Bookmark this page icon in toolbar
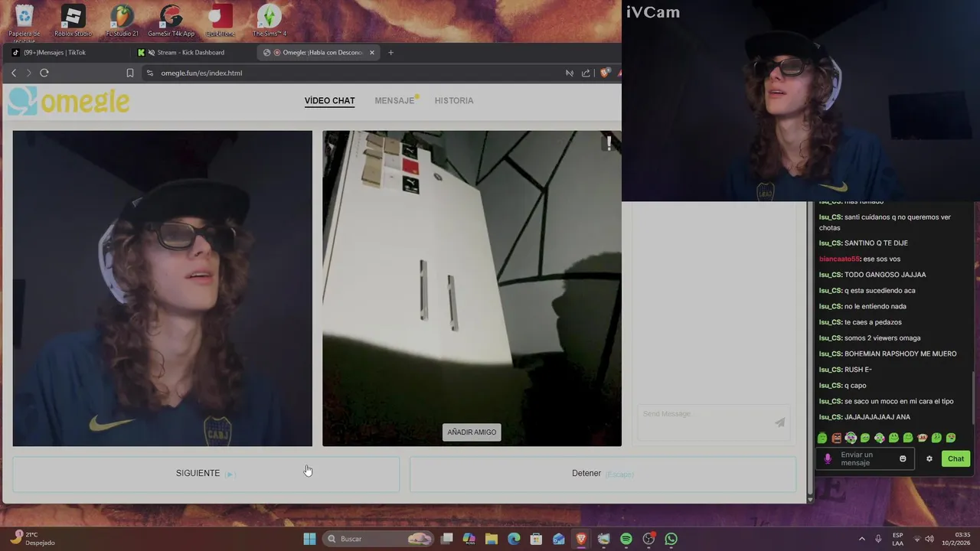Image resolution: width=980 pixels, height=551 pixels. tap(130, 73)
